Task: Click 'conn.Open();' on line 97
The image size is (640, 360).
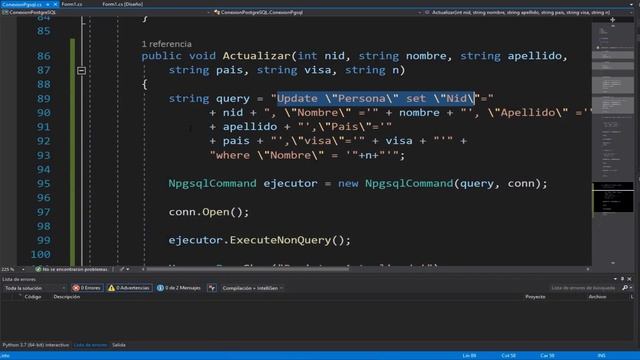Action: 209,212
